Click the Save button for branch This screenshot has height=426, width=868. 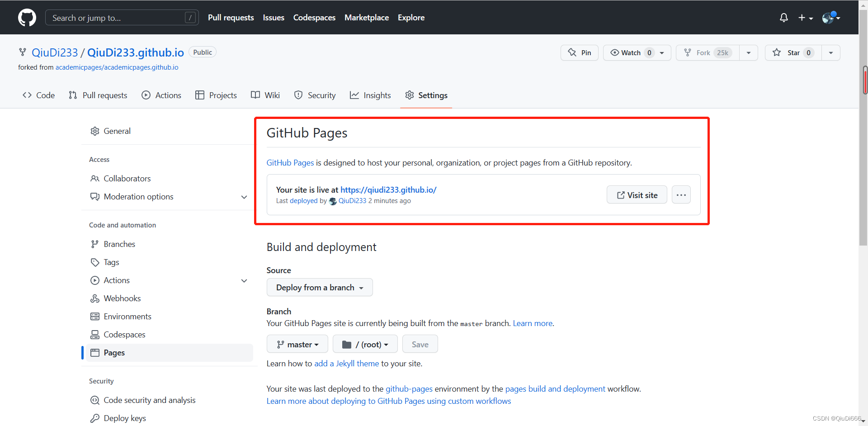coord(420,344)
